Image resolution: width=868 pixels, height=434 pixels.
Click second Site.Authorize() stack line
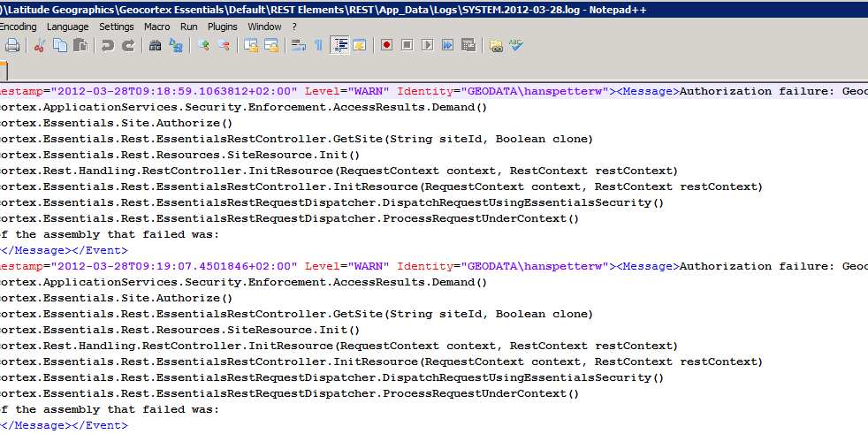pos(117,298)
